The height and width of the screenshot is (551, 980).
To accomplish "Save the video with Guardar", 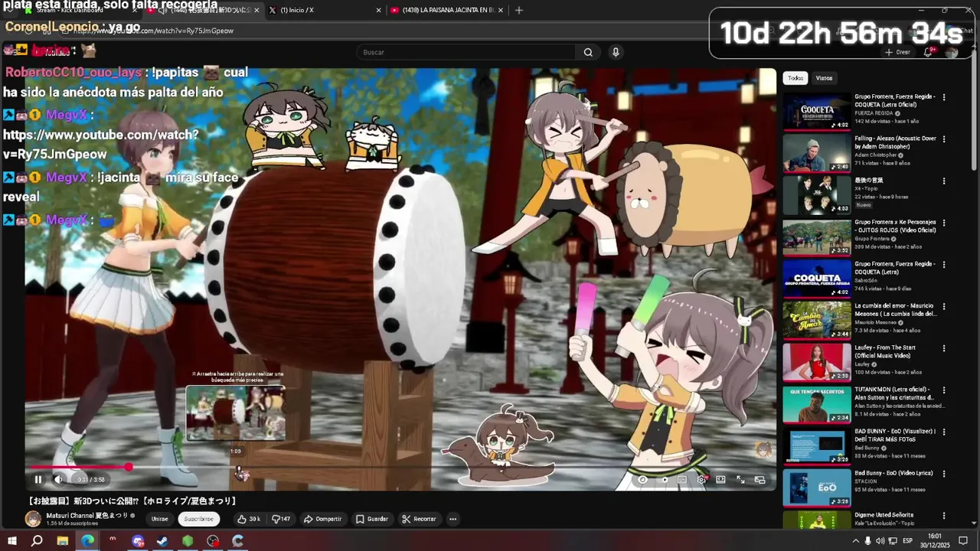I will (372, 519).
